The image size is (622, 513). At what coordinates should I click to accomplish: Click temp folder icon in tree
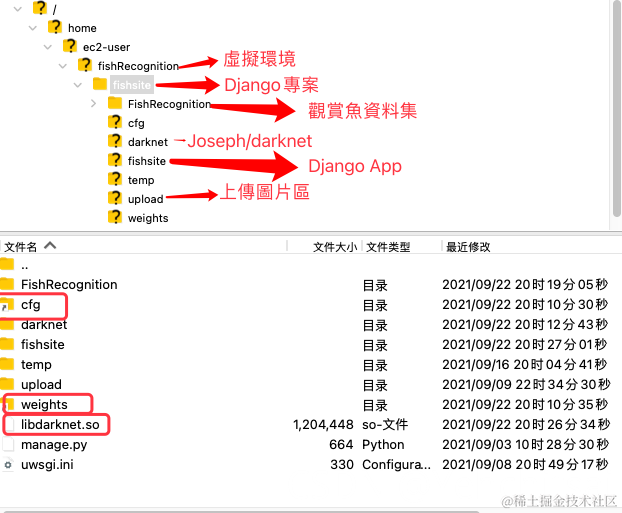[115, 179]
